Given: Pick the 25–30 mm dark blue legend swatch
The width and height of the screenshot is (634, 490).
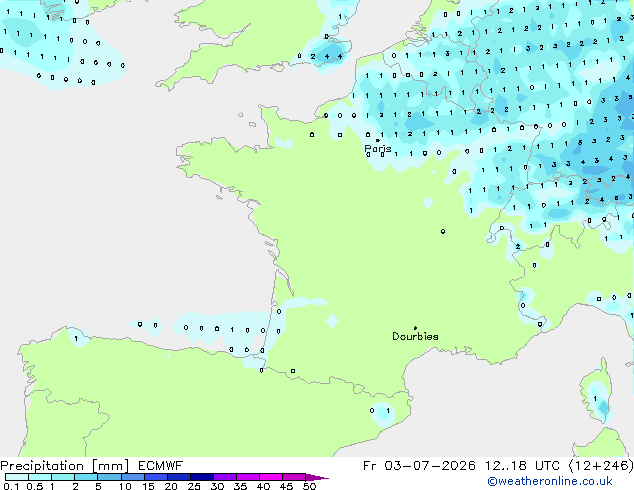Looking at the screenshot, I should (202, 477).
